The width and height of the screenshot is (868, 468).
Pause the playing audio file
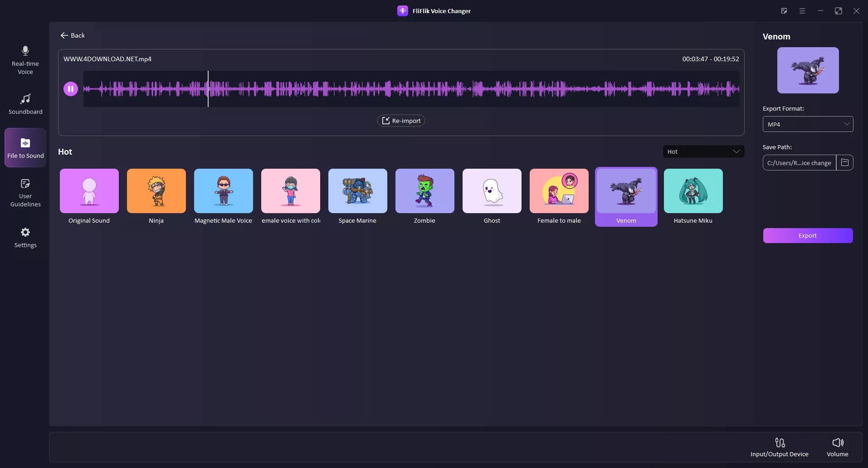(70, 88)
